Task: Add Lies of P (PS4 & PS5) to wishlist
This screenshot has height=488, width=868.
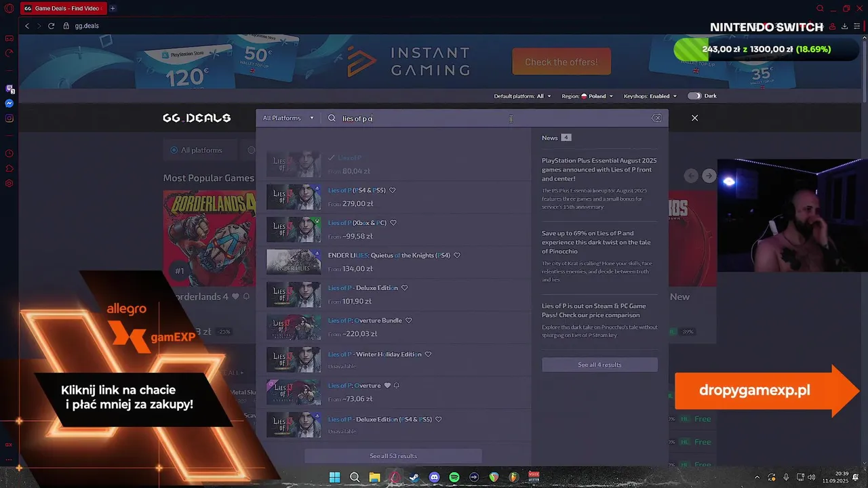Action: 393,190
